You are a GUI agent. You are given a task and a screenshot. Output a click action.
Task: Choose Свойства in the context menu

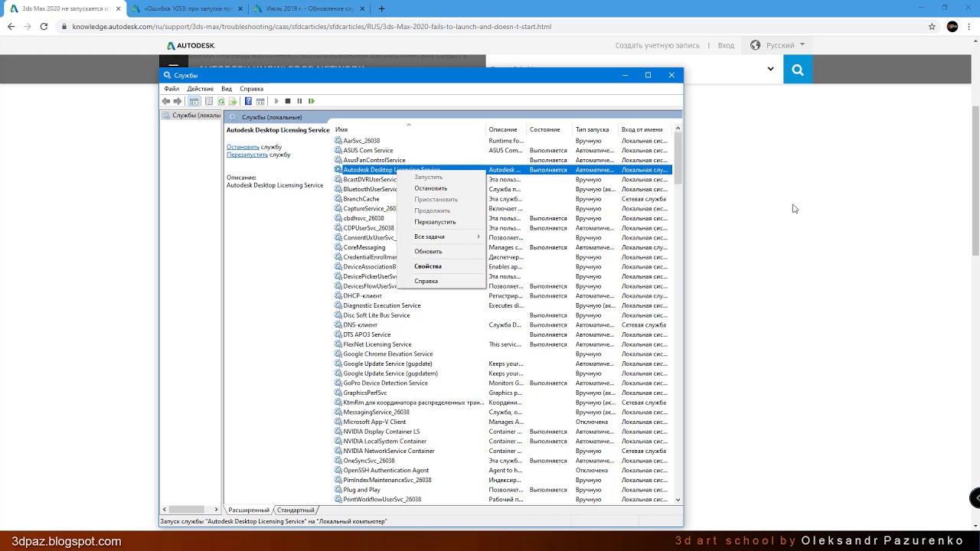pyautogui.click(x=442, y=266)
